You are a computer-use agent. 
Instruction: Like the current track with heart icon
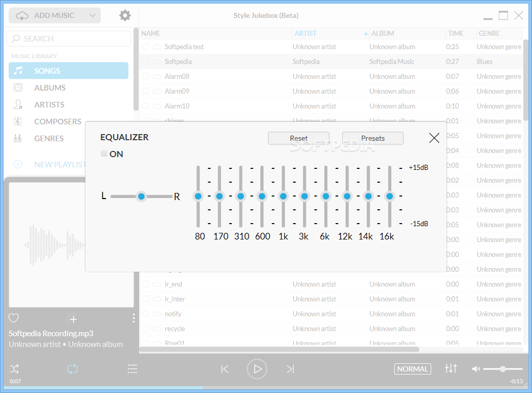(14, 318)
